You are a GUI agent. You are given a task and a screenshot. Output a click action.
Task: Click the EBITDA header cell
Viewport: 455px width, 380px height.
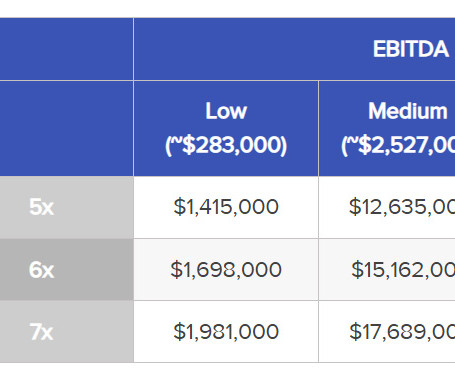(295, 49)
